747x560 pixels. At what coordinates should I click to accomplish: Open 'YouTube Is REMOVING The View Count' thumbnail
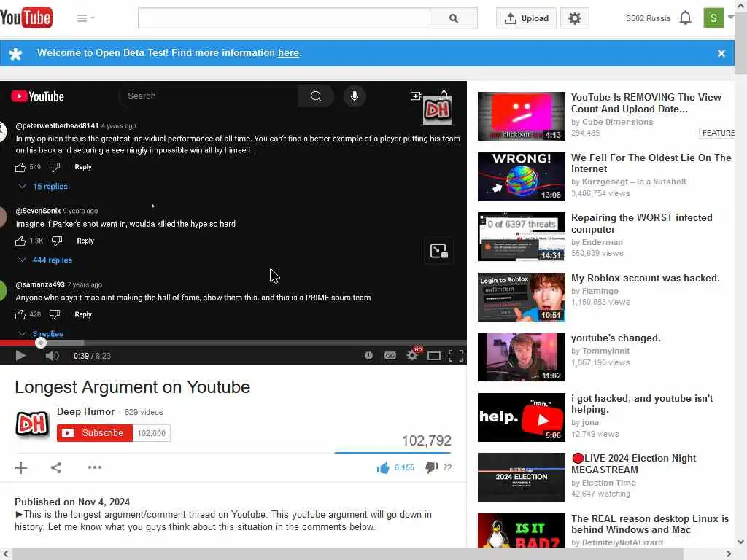[x=521, y=116]
